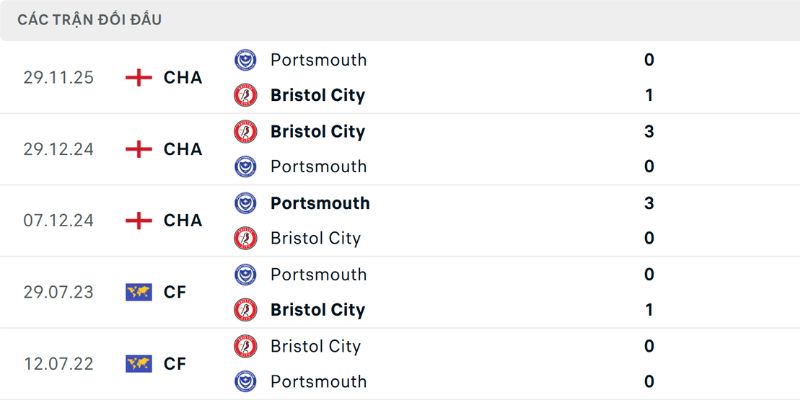
Task: Click CHA league label for 07.12.24 match
Action: pos(183,221)
